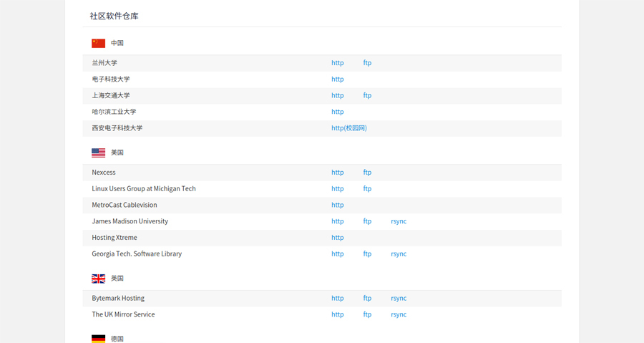Select the 上海交通大学 mirror name
Image resolution: width=644 pixels, height=343 pixels.
pos(111,95)
